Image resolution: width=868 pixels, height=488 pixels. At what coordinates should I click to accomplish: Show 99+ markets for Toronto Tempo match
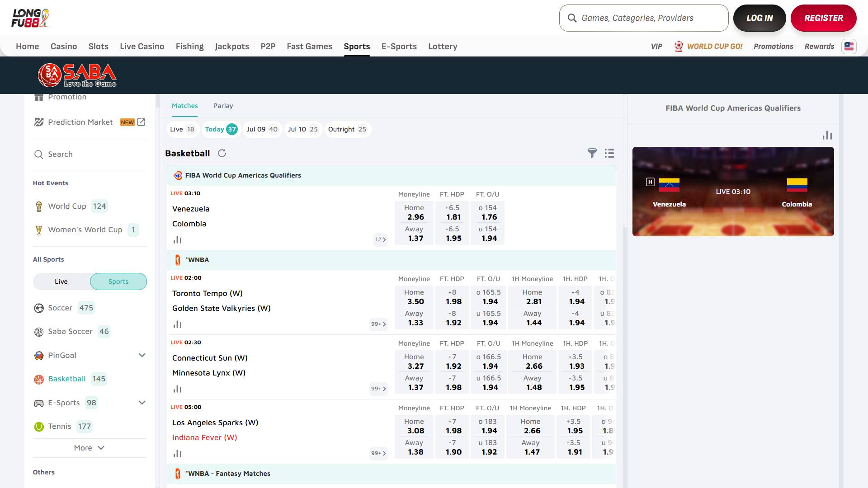pyautogui.click(x=378, y=324)
